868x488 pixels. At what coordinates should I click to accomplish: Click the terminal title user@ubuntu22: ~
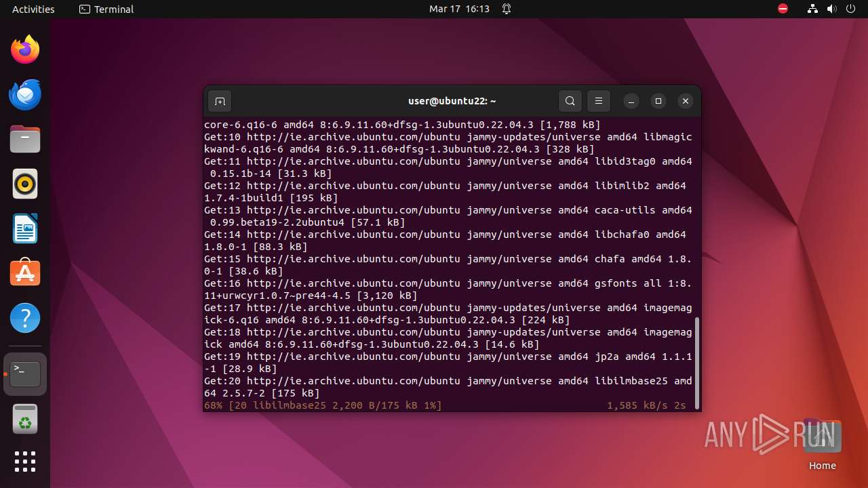pyautogui.click(x=452, y=101)
